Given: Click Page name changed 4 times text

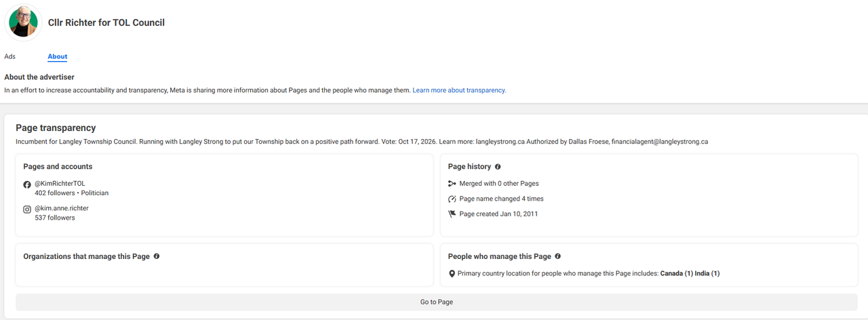Looking at the screenshot, I should click(501, 199).
